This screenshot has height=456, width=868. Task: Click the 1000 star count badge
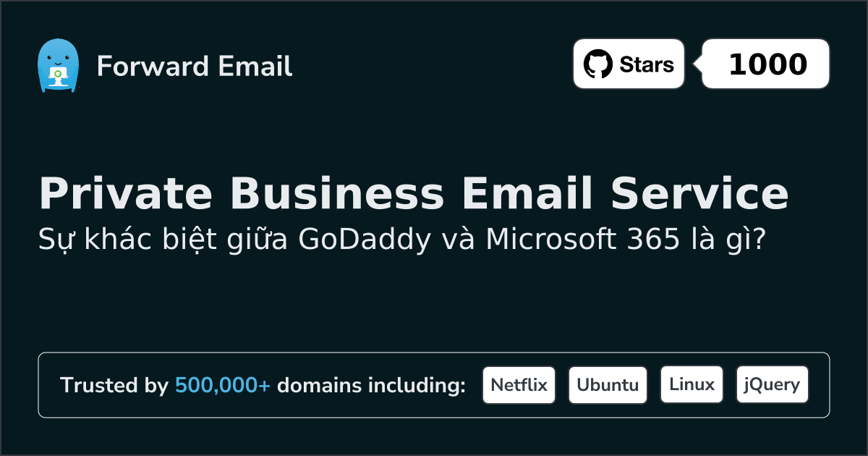tap(767, 64)
